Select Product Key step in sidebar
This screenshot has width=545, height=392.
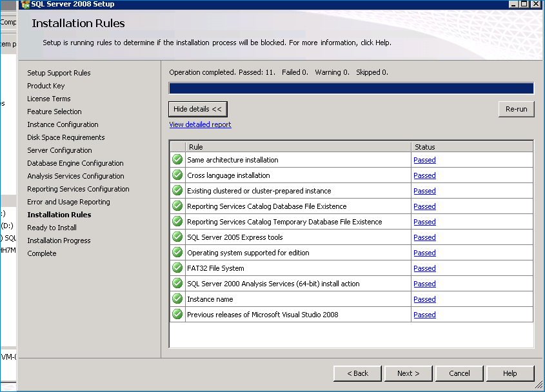coord(46,86)
